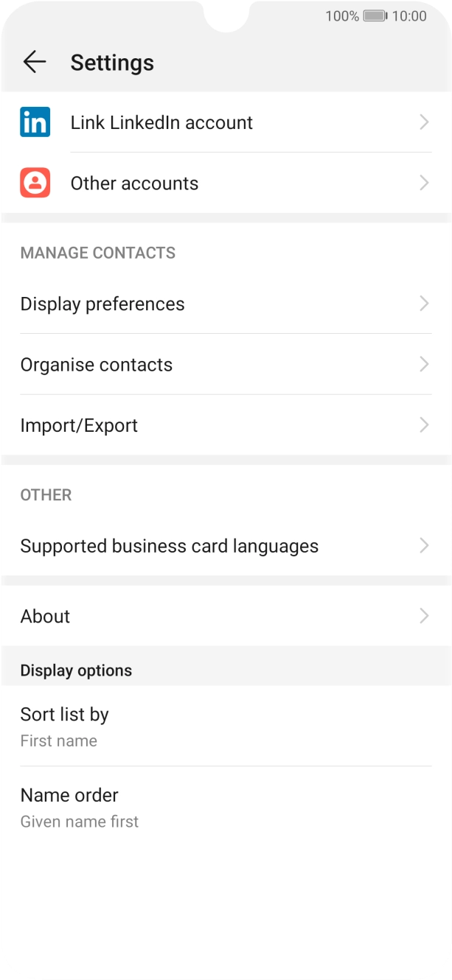Tap the back arrow to leave Settings
Viewport: 452px width, 980px height.
[34, 62]
